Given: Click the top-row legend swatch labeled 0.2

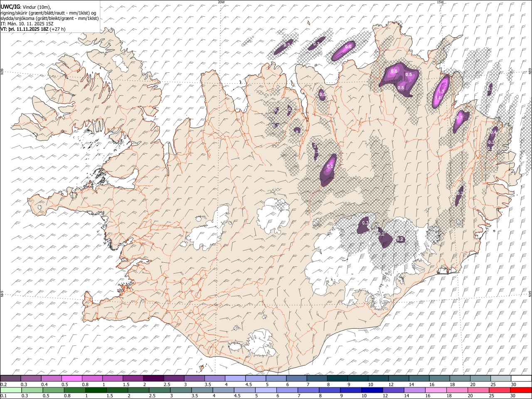Looking at the screenshot, I should (10, 378).
